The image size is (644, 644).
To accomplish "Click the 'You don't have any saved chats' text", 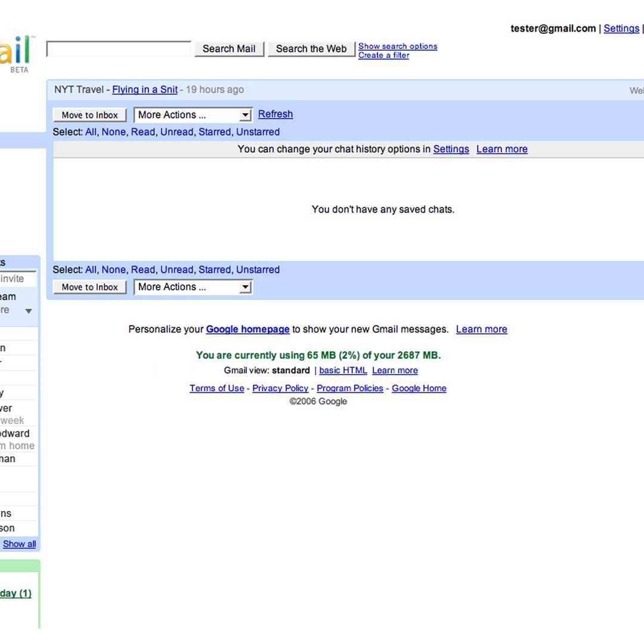I will [x=383, y=209].
